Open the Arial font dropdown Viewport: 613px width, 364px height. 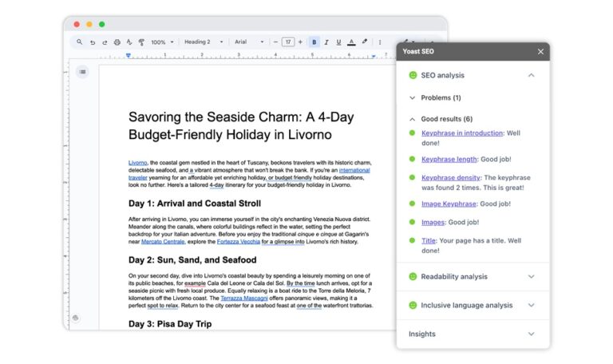tap(249, 42)
